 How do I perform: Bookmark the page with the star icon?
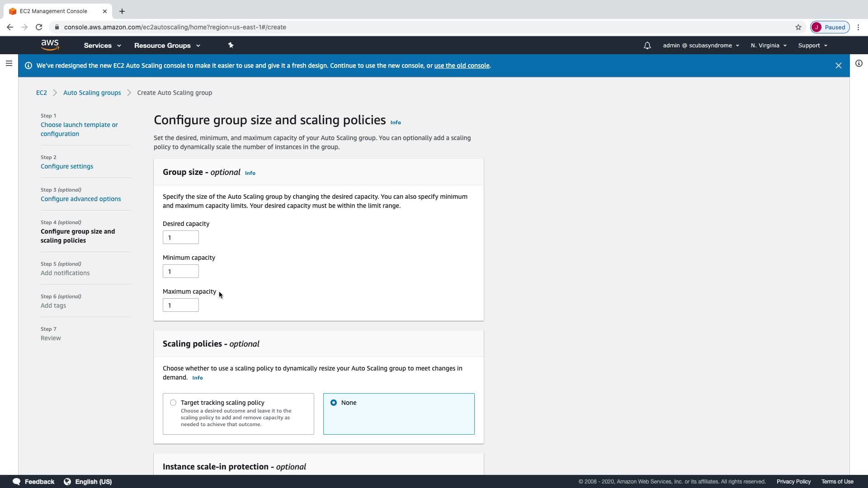pyautogui.click(x=798, y=27)
